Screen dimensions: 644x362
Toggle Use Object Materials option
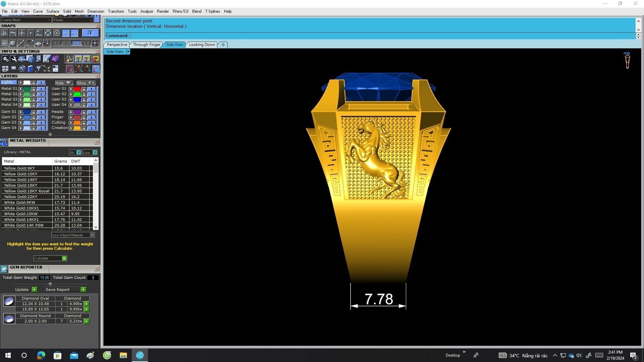pyautogui.click(x=73, y=235)
